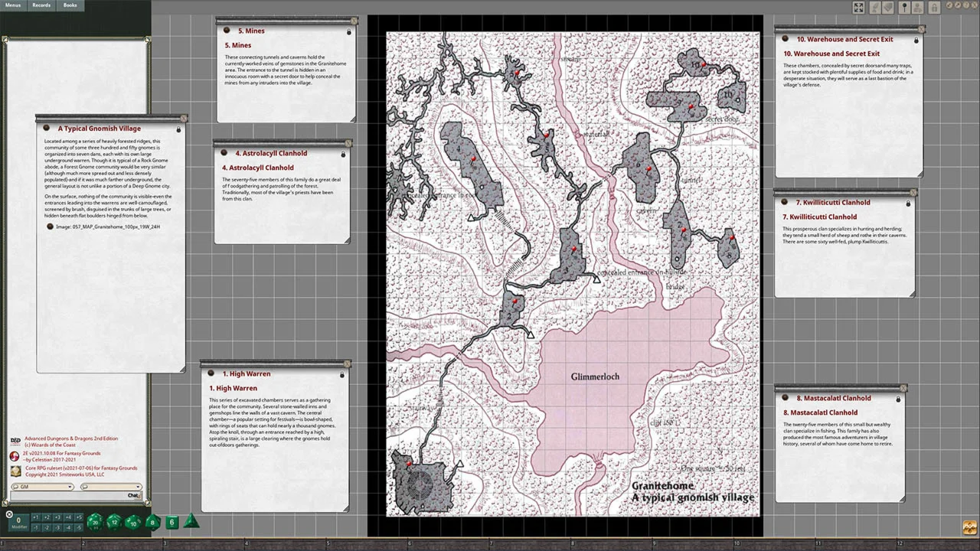Pick the d12 die in dice tray

tap(114, 522)
